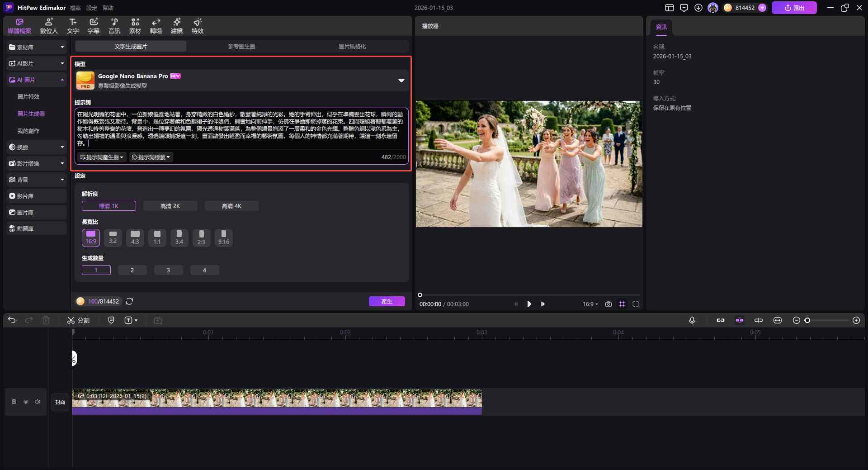
Task: Set generation count to 3
Action: point(168,270)
